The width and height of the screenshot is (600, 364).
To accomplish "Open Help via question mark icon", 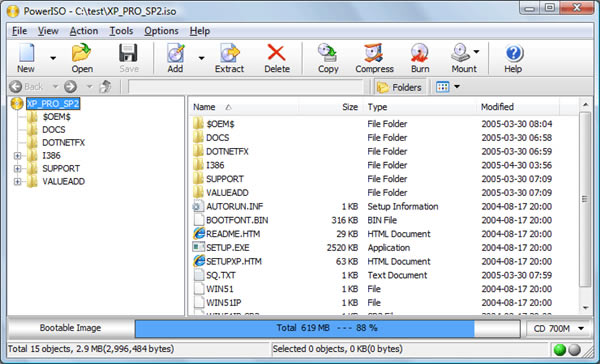I will click(x=514, y=53).
